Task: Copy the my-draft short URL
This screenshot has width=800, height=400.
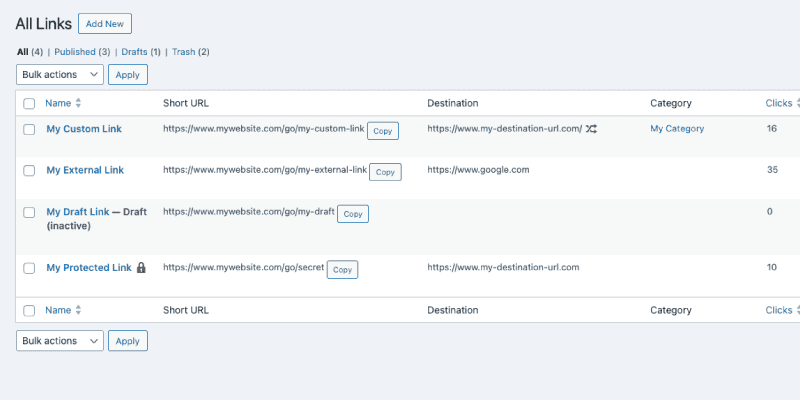Action: pos(353,214)
